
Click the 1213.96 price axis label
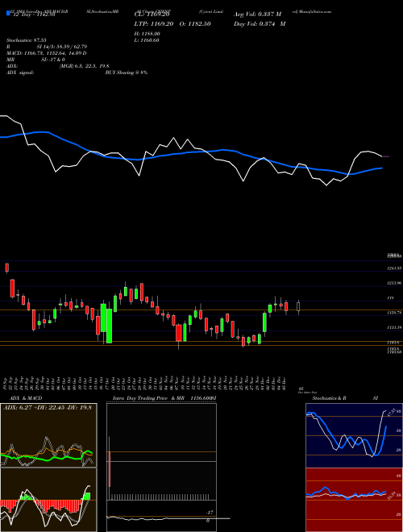click(x=394, y=283)
